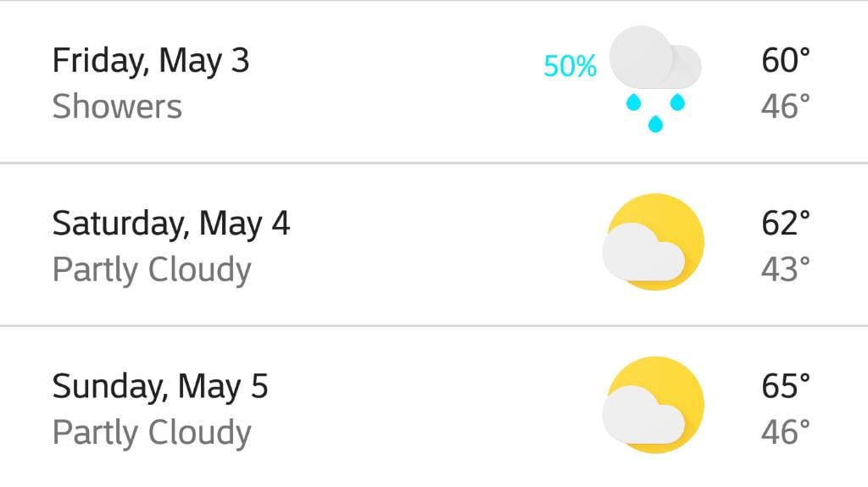
Task: Click the partly cloudy sun icon for Sunday
Action: click(654, 405)
